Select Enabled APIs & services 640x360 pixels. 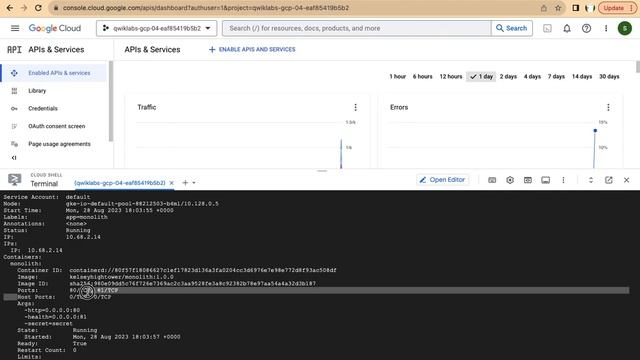(x=54, y=73)
